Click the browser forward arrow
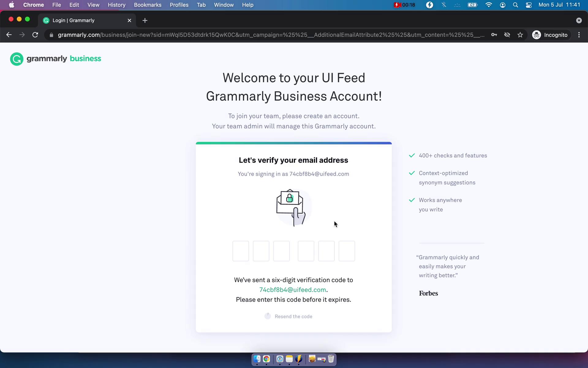 pos(22,35)
